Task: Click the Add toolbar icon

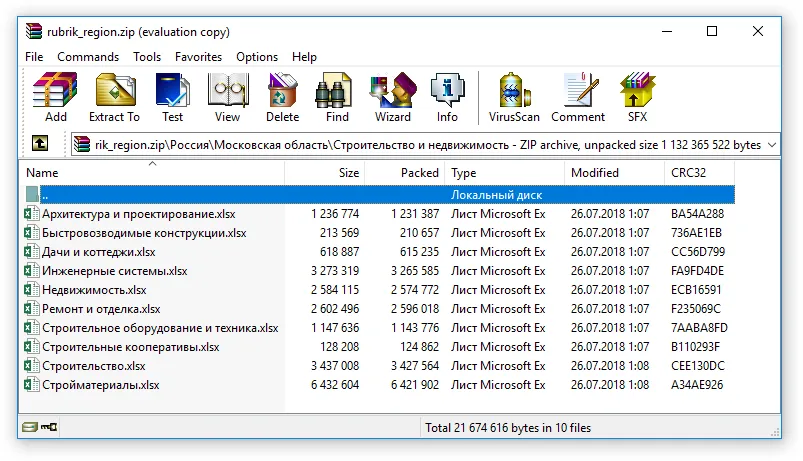Action: tap(55, 97)
